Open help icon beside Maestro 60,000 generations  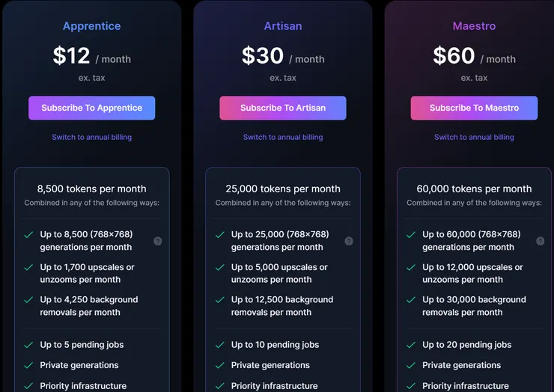(x=540, y=241)
